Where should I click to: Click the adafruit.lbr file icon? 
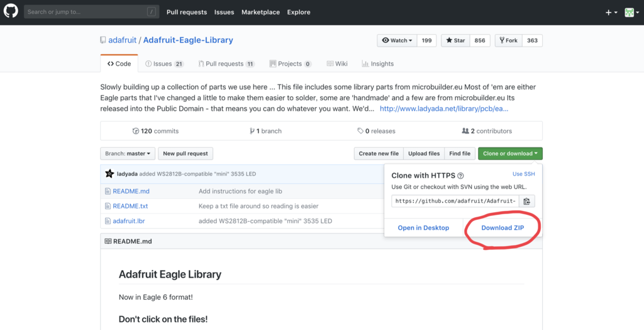pyautogui.click(x=108, y=221)
